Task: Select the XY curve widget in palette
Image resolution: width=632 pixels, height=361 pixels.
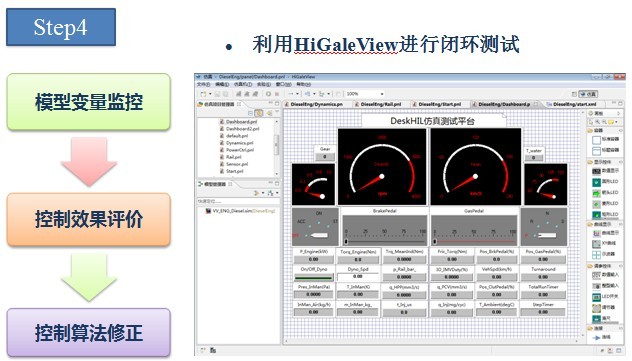Action: coord(605,244)
